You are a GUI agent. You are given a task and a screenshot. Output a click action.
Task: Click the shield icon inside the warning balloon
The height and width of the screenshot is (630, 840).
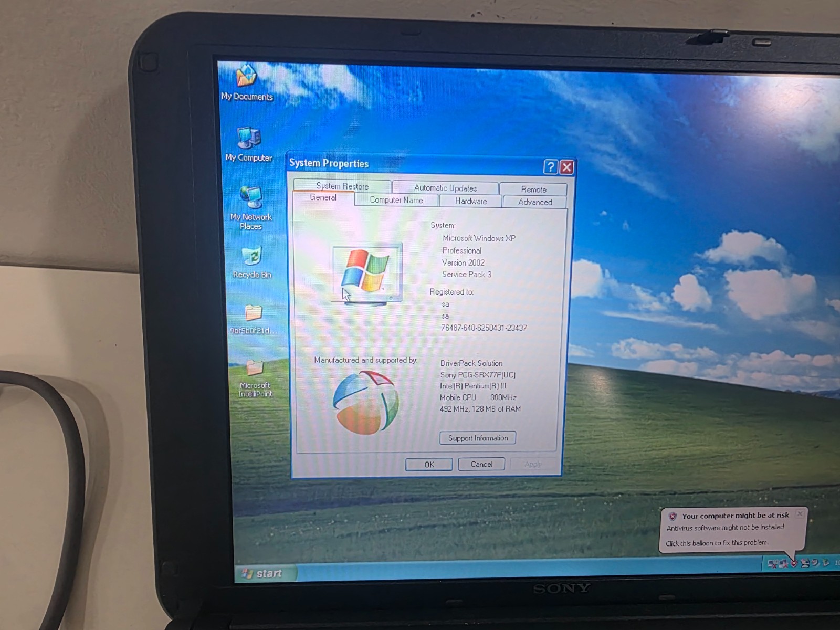[673, 516]
